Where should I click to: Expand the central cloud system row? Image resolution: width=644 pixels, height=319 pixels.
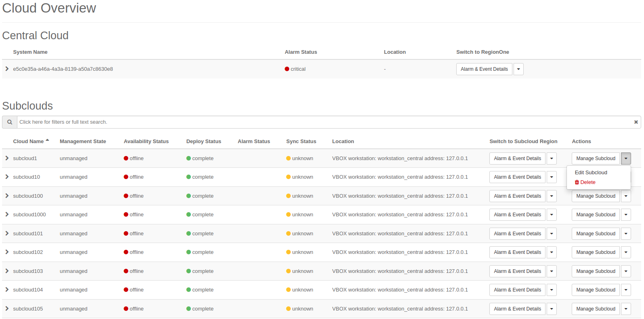point(7,69)
